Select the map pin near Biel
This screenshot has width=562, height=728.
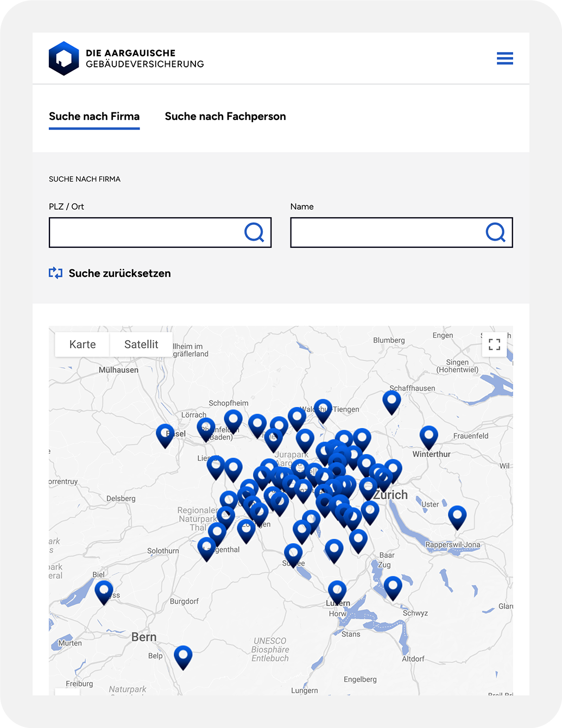pyautogui.click(x=104, y=591)
